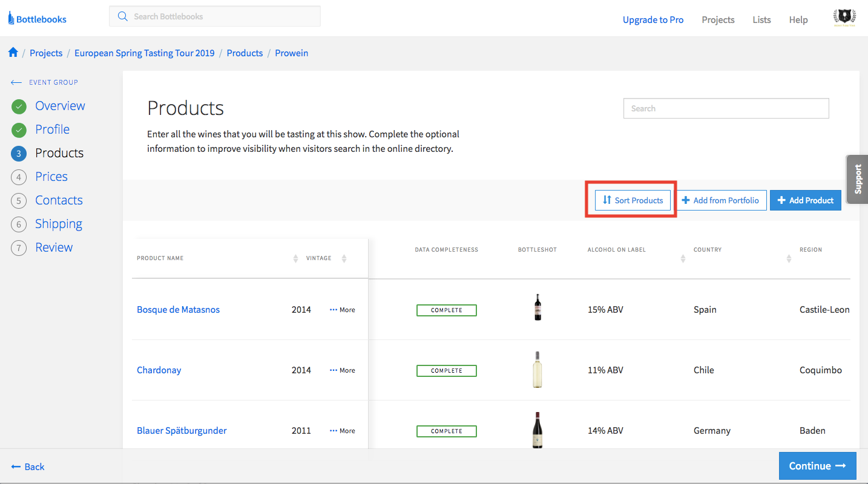This screenshot has width=868, height=484.
Task: Click the Continue button
Action: 818,466
